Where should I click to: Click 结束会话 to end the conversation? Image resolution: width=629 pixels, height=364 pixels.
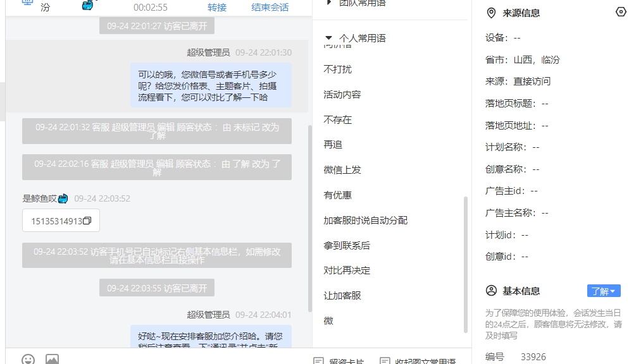pos(270,7)
